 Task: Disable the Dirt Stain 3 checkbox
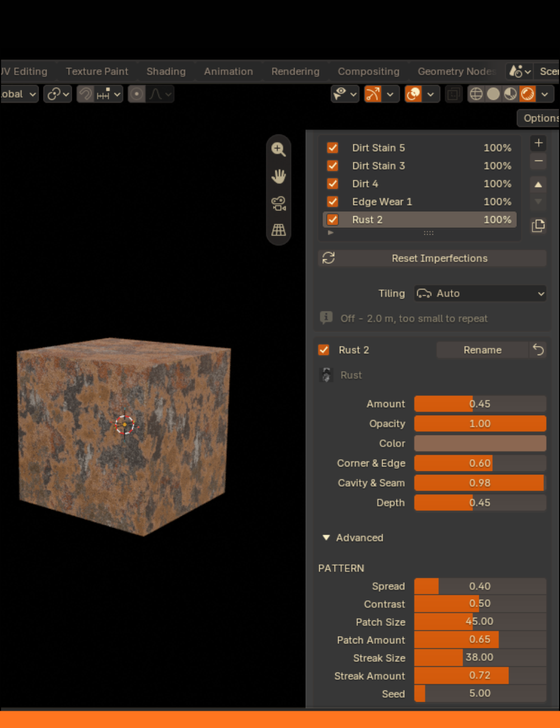pyautogui.click(x=333, y=166)
